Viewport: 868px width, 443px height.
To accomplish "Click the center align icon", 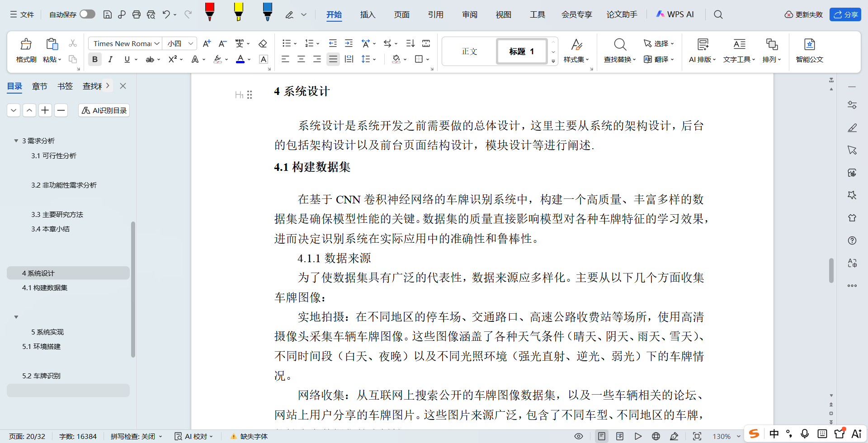I will pyautogui.click(x=301, y=59).
